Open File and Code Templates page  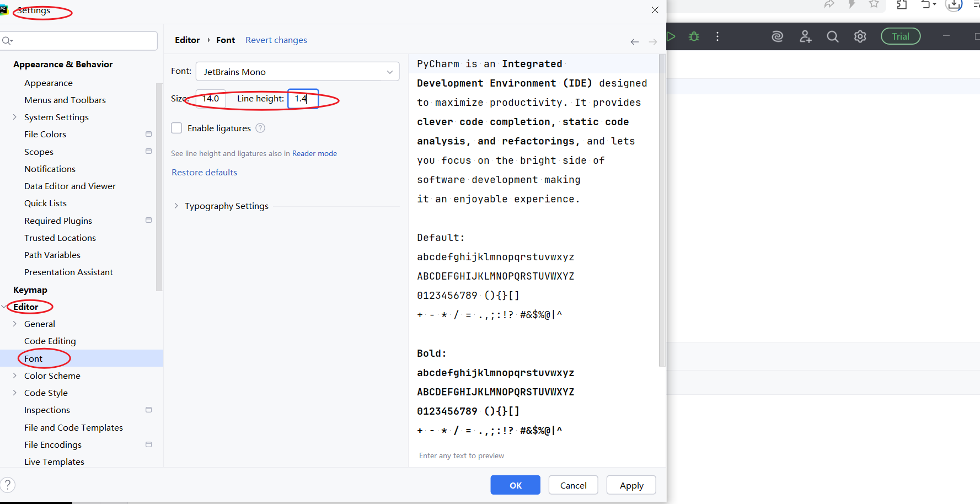pyautogui.click(x=73, y=427)
